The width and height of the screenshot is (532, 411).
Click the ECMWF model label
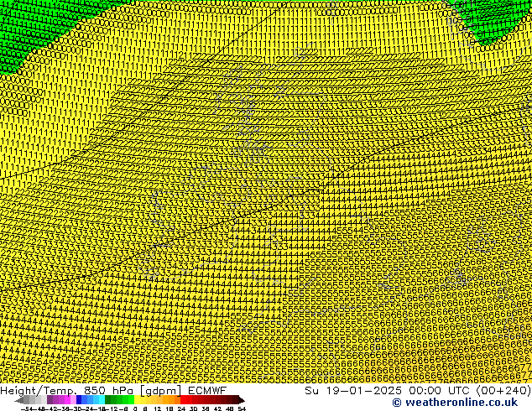point(206,390)
